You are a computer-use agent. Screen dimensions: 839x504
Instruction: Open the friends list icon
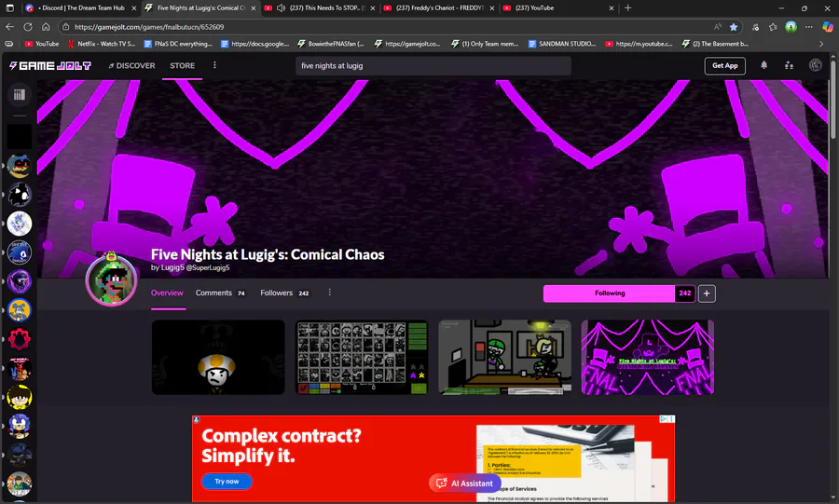[790, 65]
